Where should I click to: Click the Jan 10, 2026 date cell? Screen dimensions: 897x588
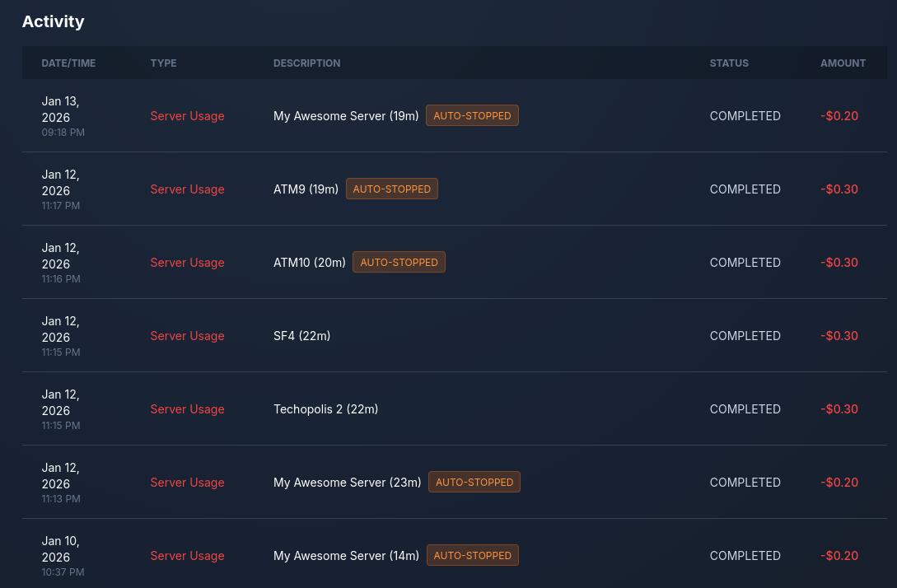(x=60, y=548)
